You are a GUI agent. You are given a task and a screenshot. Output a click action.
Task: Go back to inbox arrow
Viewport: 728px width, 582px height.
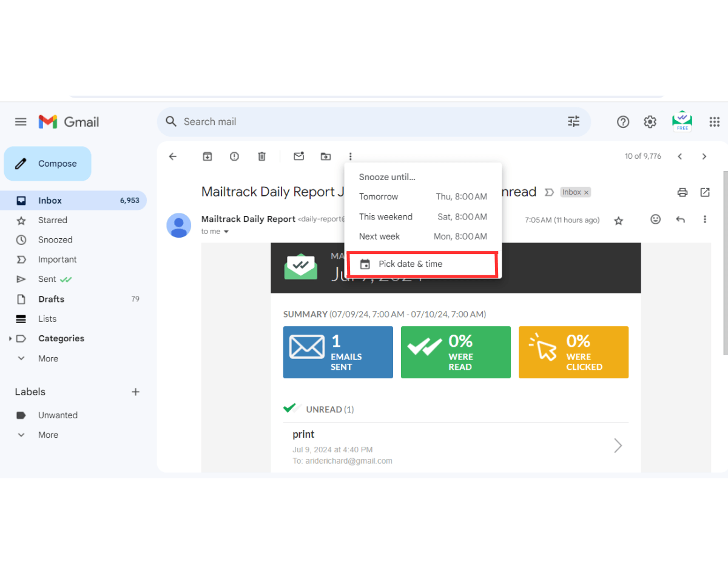point(173,156)
